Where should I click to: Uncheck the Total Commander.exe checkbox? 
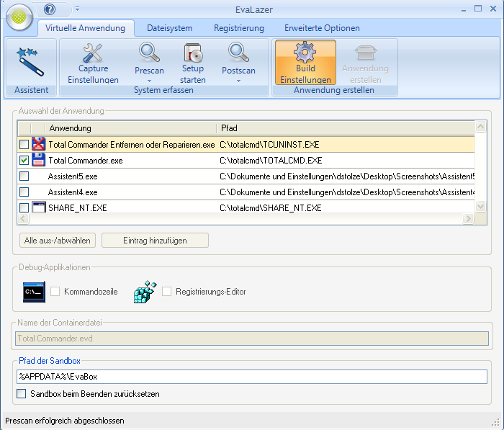pos(24,161)
